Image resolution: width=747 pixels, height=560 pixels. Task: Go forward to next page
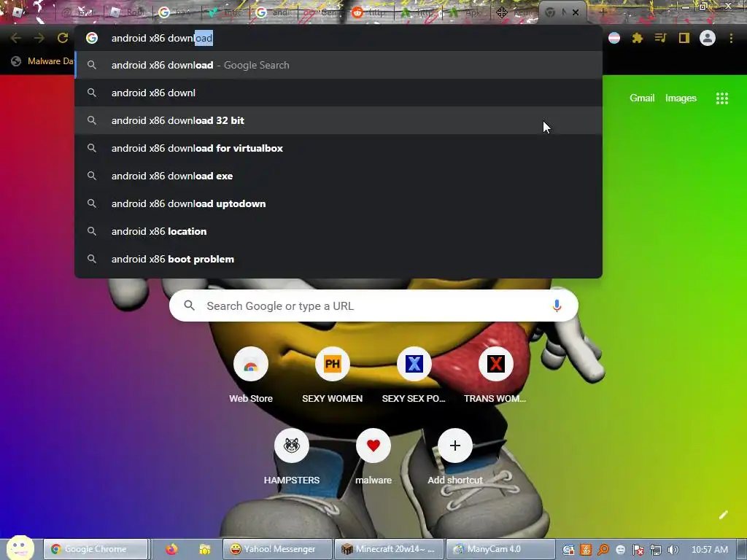(39, 38)
